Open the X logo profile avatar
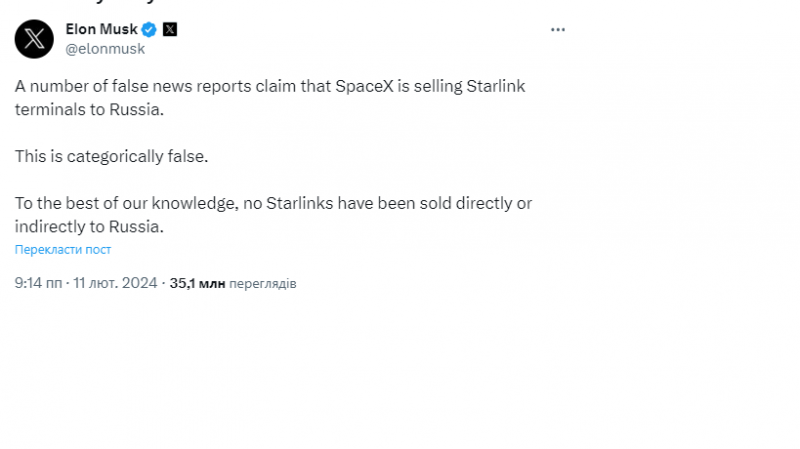This screenshot has width=800, height=449. [34, 39]
